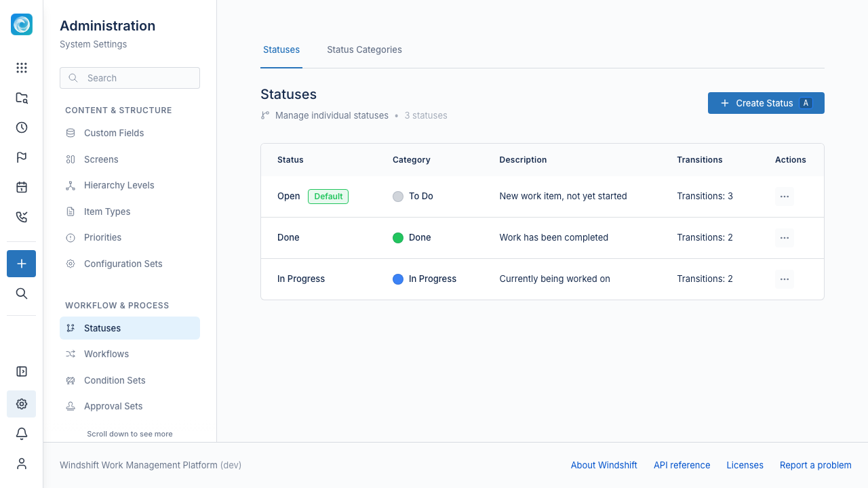Click the gray To Do category dot

point(398,197)
